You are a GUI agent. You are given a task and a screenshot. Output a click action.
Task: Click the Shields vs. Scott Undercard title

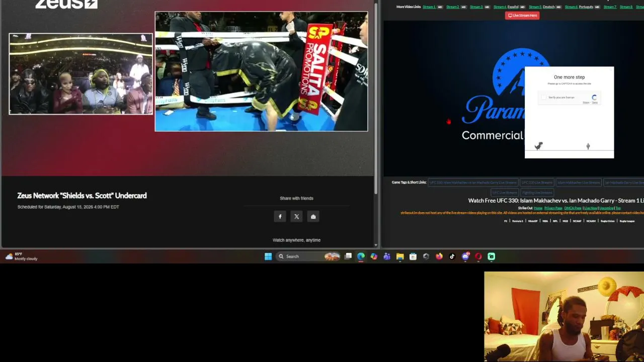tap(82, 196)
